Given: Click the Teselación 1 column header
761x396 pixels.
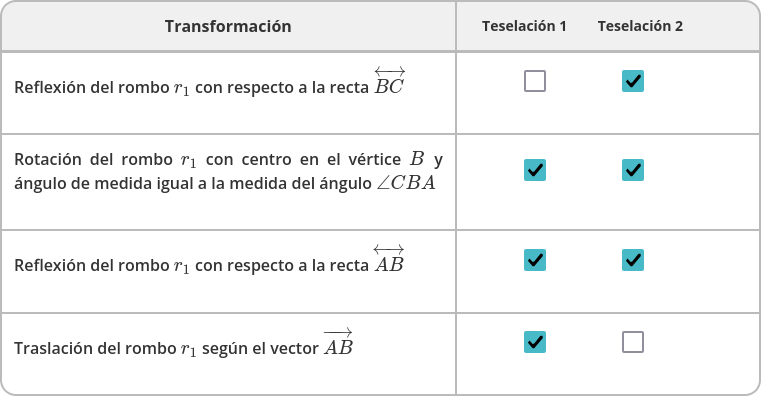Looking at the screenshot, I should coord(524,26).
